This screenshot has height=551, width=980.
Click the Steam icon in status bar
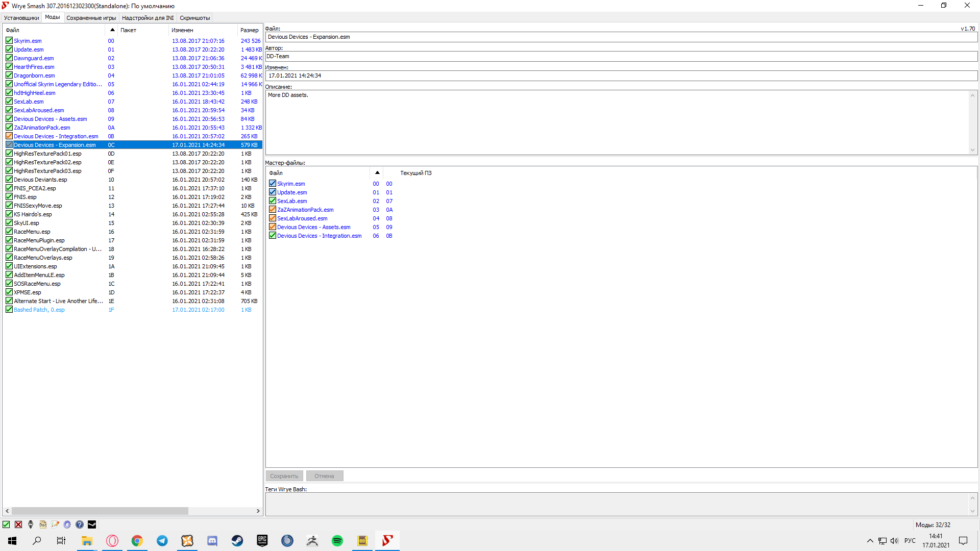(92, 524)
